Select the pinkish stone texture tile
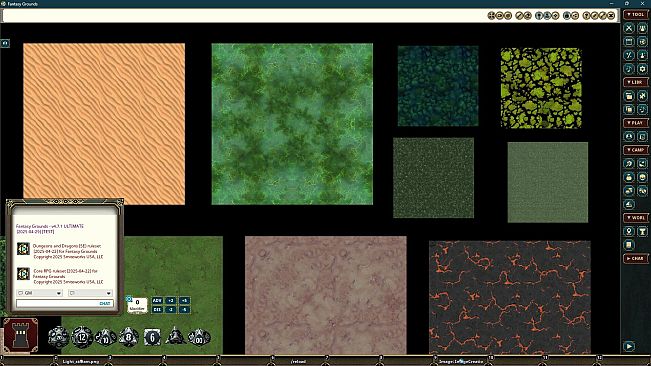 point(326,295)
